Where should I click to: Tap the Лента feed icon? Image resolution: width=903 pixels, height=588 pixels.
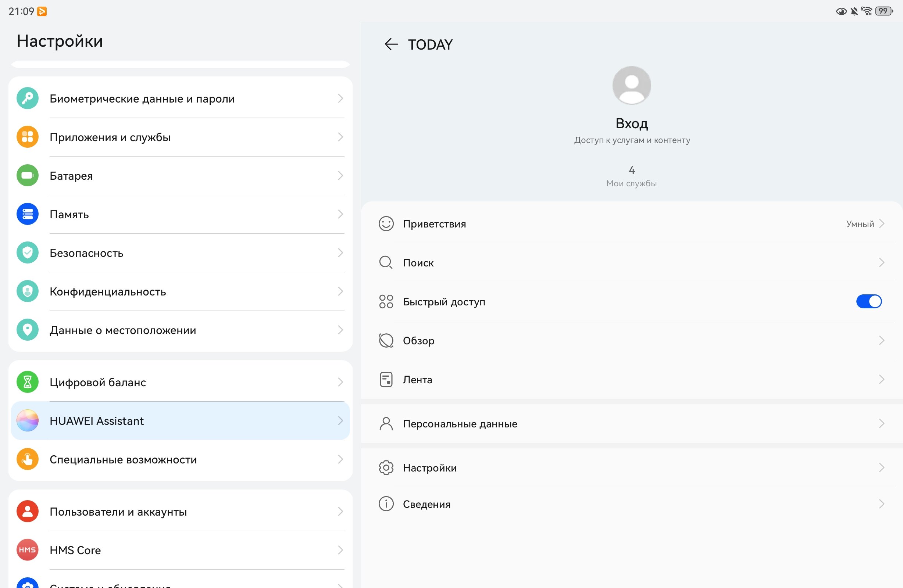386,379
